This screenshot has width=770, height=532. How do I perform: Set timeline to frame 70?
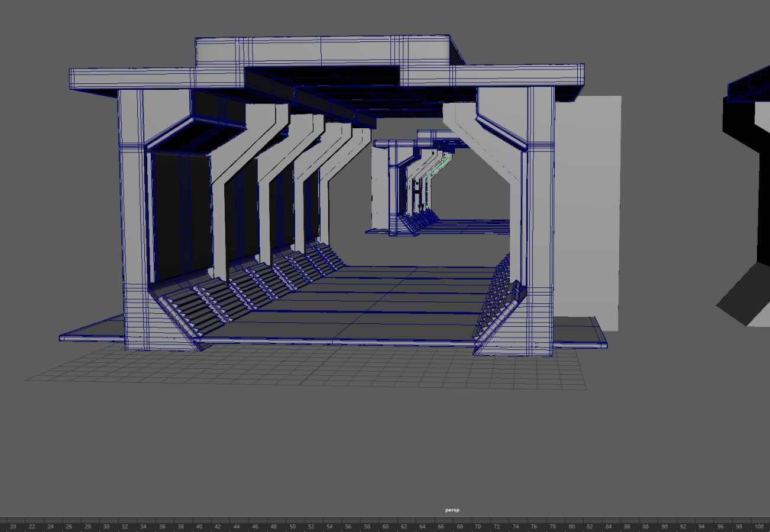(x=478, y=526)
